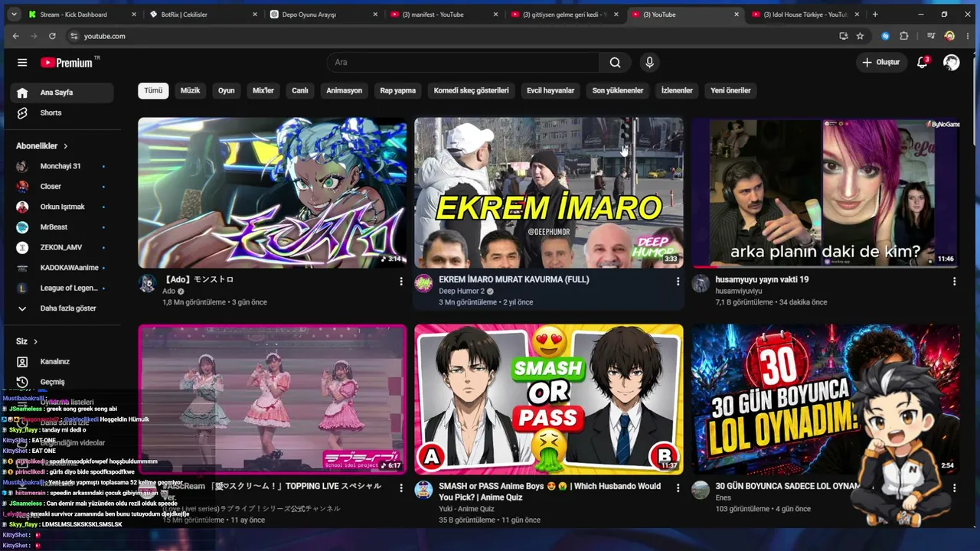980x551 pixels.
Task: Open the notifications bell
Action: [923, 63]
